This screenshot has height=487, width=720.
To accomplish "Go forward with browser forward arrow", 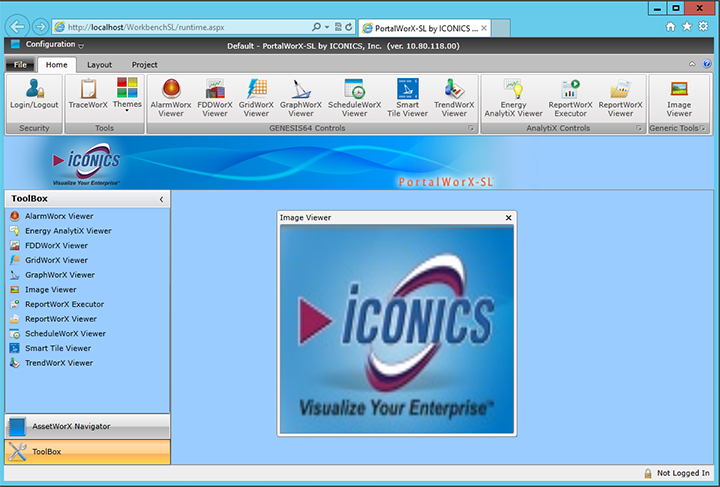I will point(40,27).
